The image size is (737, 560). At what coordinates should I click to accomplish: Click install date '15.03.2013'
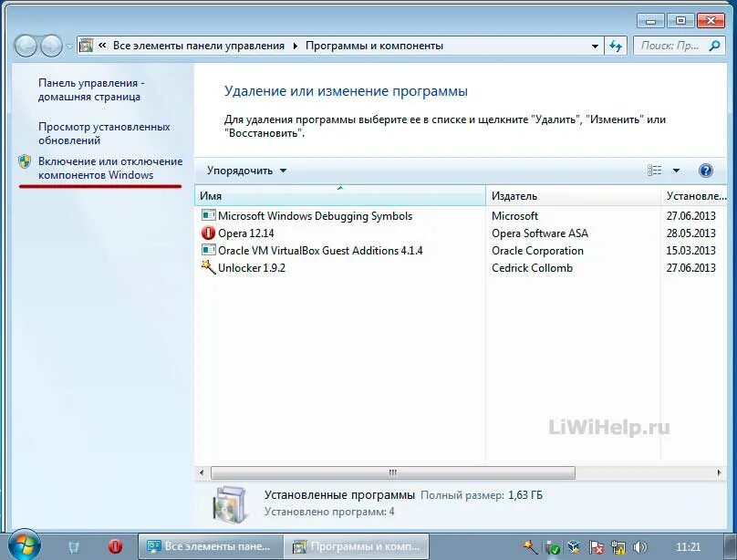coord(690,251)
